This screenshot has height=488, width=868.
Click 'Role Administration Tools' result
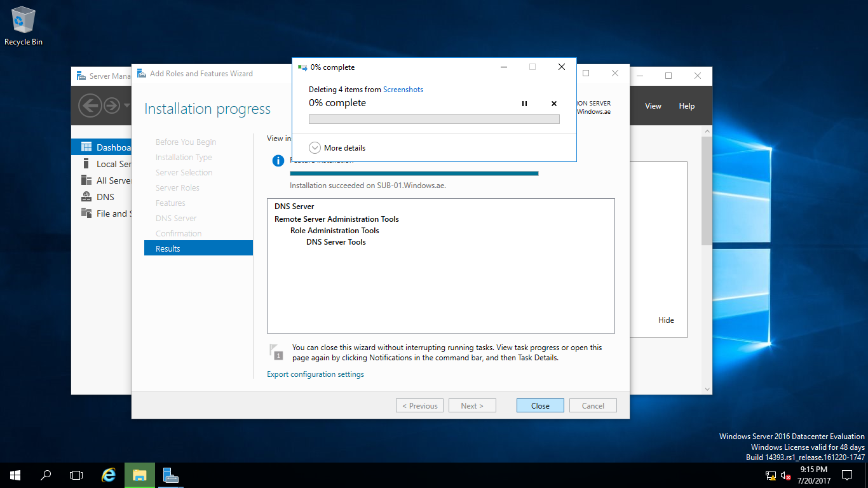point(335,231)
